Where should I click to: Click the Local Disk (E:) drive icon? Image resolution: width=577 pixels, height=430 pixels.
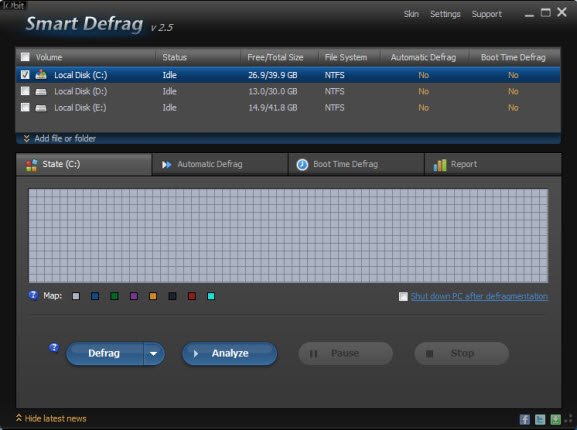(x=41, y=108)
